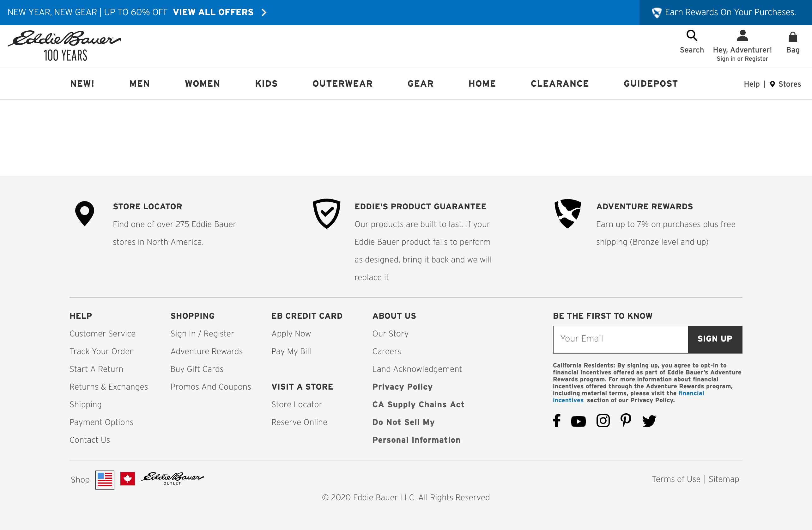Click the Store Locator pin icon
Image resolution: width=812 pixels, height=530 pixels.
click(85, 213)
